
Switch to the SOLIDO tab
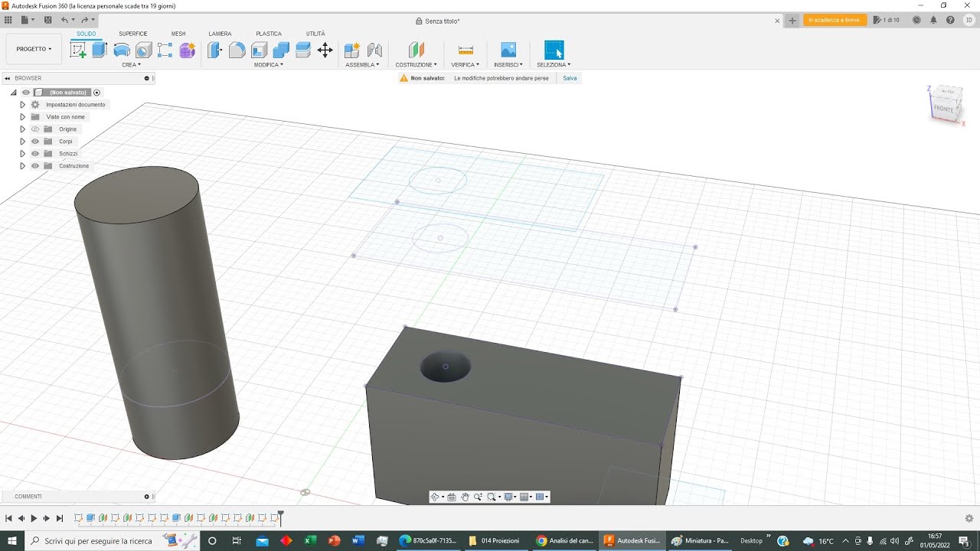point(86,34)
